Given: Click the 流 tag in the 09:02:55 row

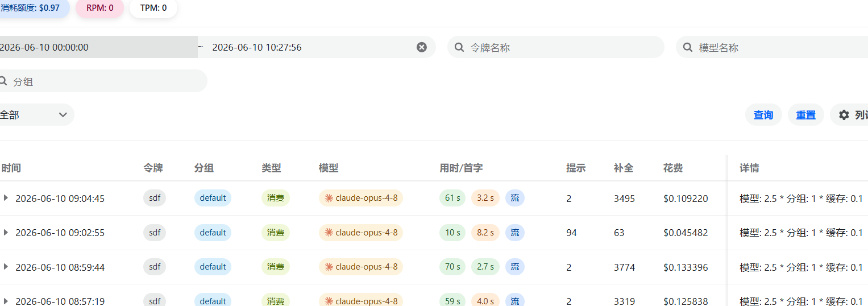Looking at the screenshot, I should coord(515,233).
